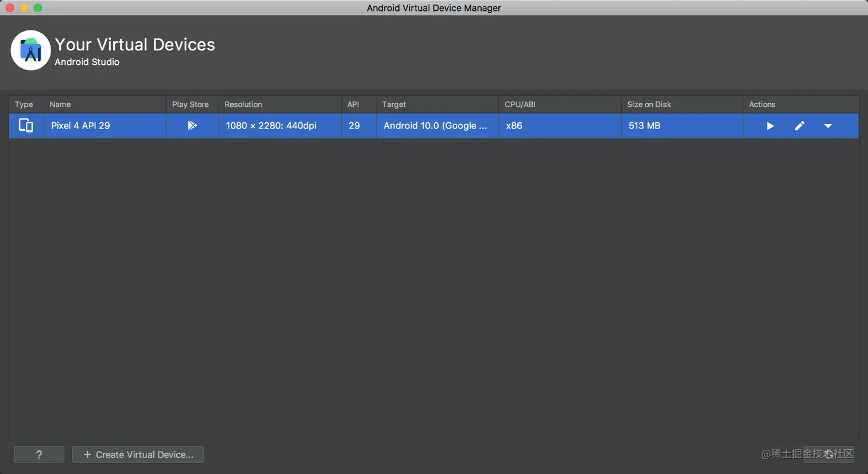
Task: Sort by API column header
Action: (x=359, y=104)
